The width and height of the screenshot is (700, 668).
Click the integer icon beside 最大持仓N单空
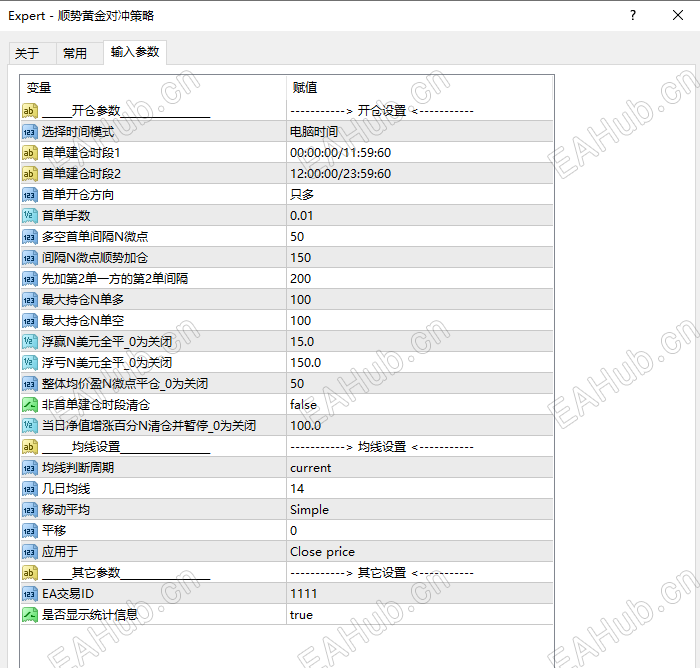(29, 321)
